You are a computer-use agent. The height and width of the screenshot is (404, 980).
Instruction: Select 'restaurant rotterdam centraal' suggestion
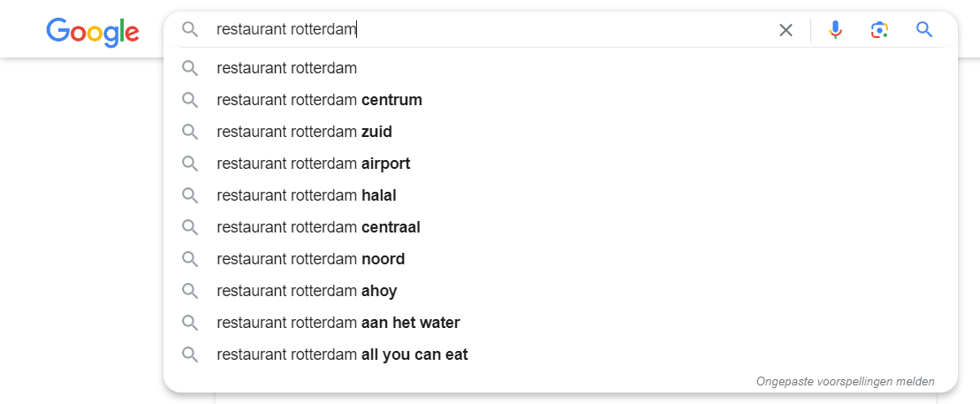click(x=318, y=227)
